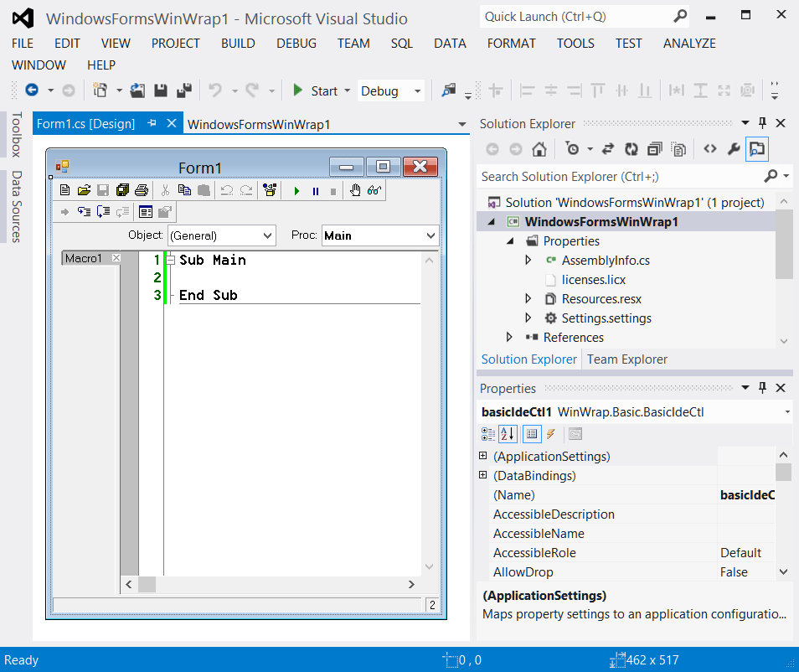
Task: Click the Quick Watch glasses icon
Action: [374, 190]
